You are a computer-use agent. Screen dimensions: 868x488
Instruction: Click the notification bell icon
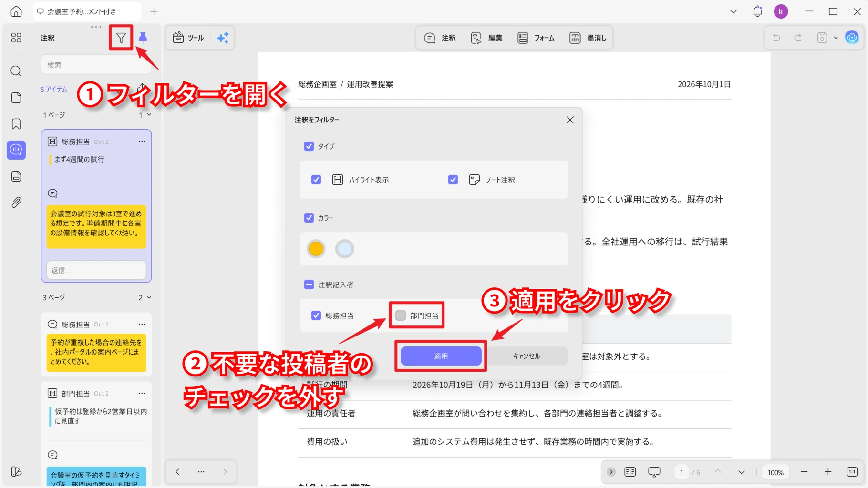coord(757,11)
